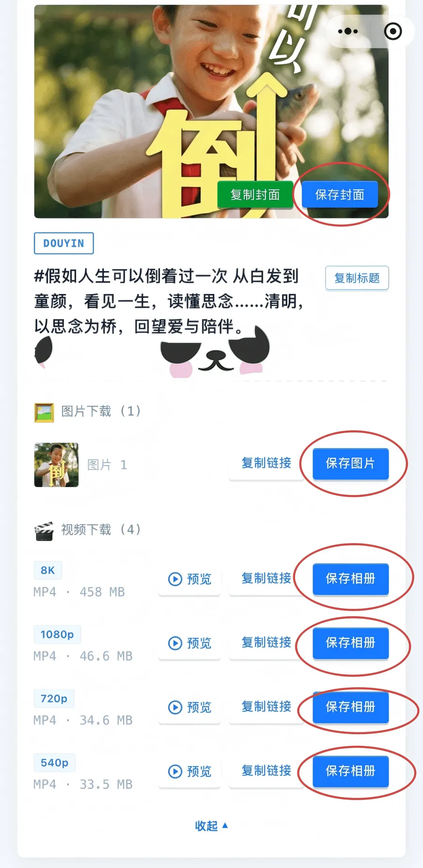Open the image 1 thumbnail
The width and height of the screenshot is (423, 868).
pyautogui.click(x=56, y=465)
